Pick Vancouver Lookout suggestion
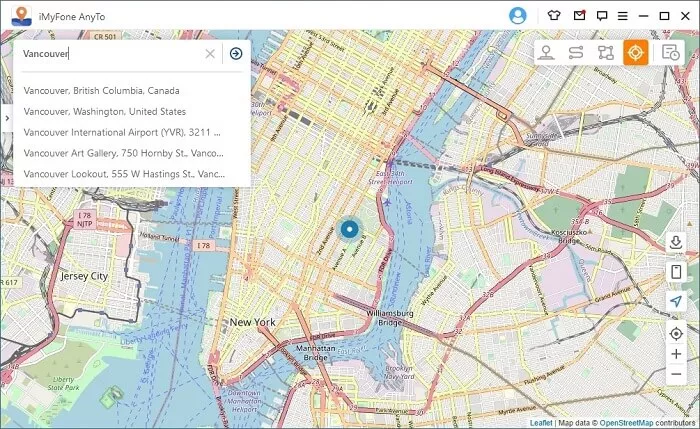 (124, 174)
